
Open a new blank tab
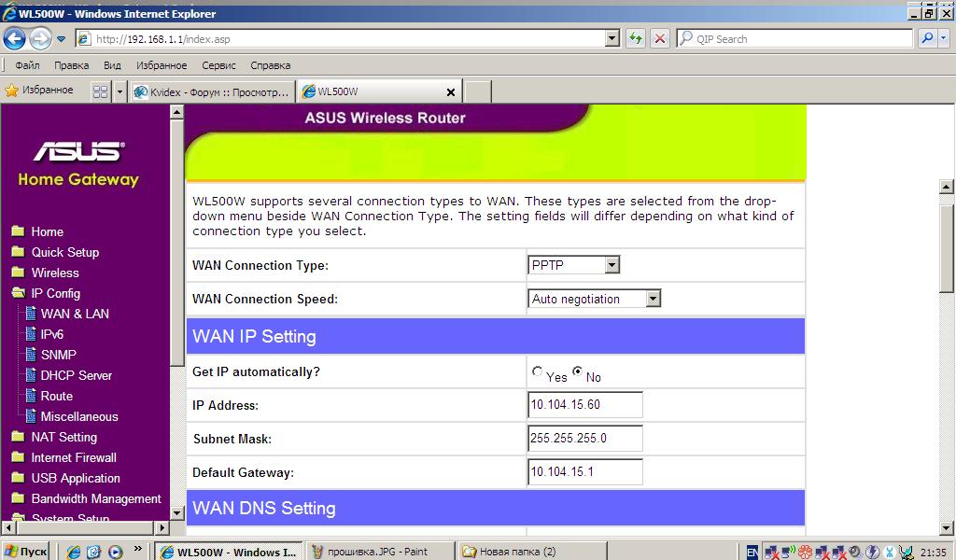coord(478,92)
